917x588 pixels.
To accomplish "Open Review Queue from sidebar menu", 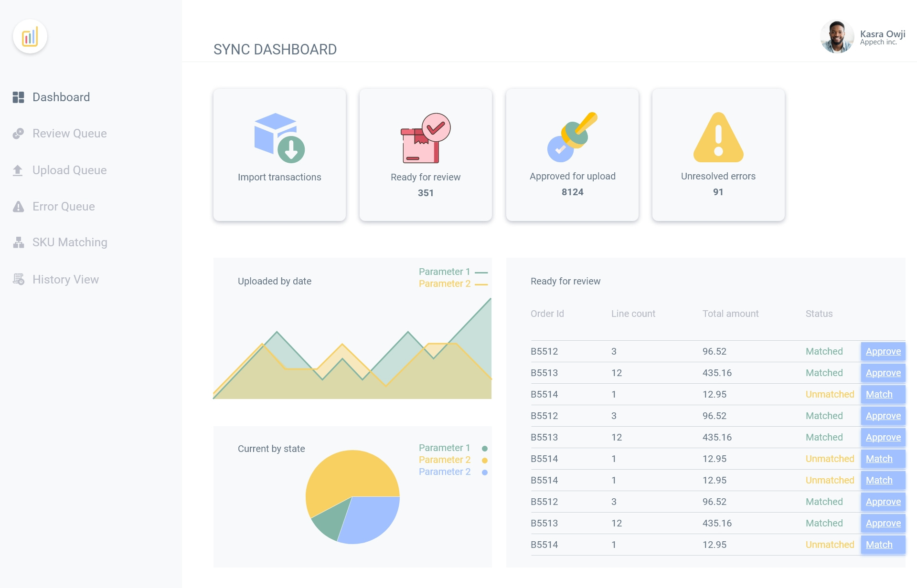I will [69, 134].
